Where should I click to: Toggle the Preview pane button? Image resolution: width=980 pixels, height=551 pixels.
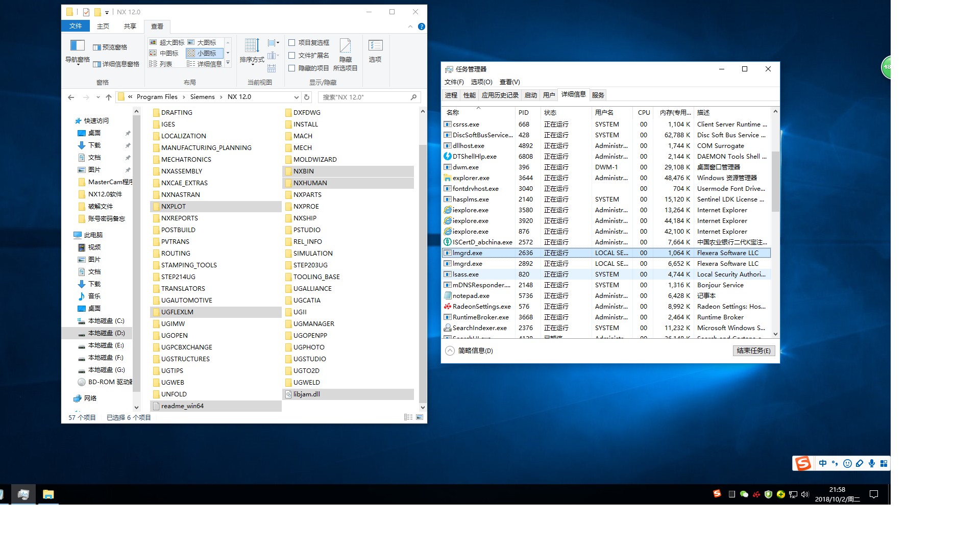coord(110,47)
